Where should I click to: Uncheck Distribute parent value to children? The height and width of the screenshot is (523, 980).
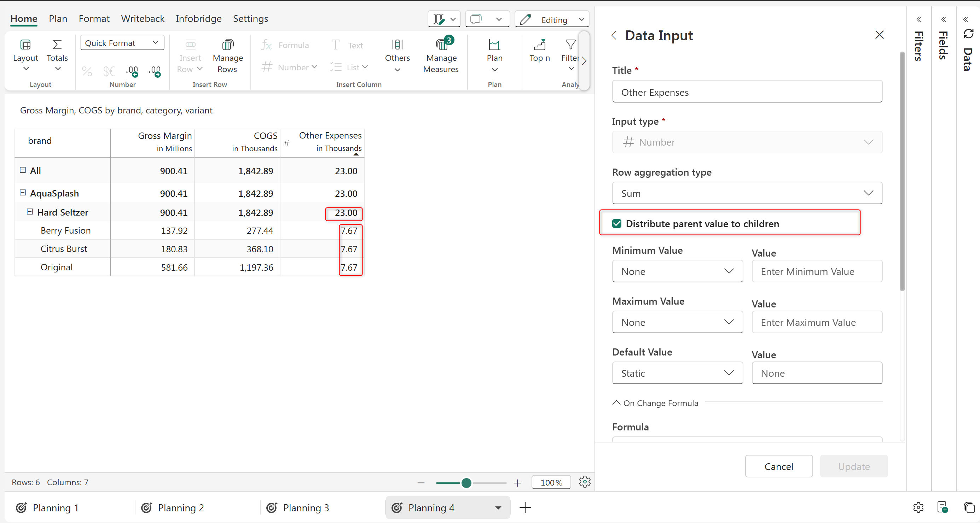(x=617, y=223)
